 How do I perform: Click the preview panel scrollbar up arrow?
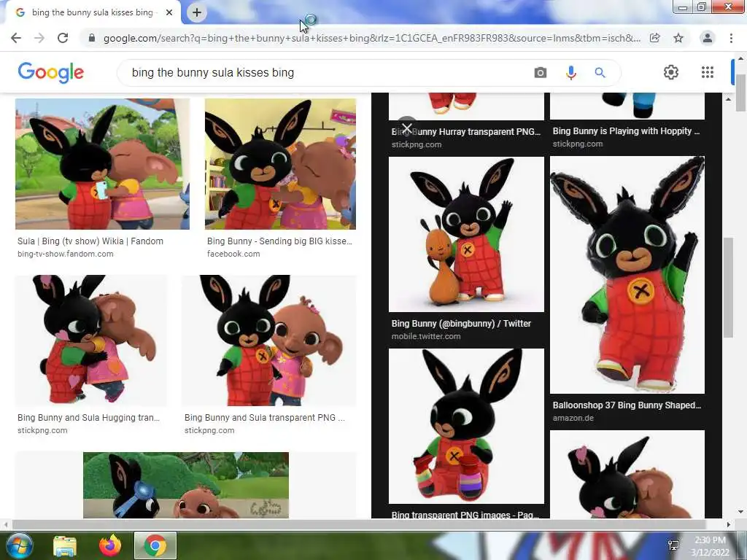[x=728, y=99]
